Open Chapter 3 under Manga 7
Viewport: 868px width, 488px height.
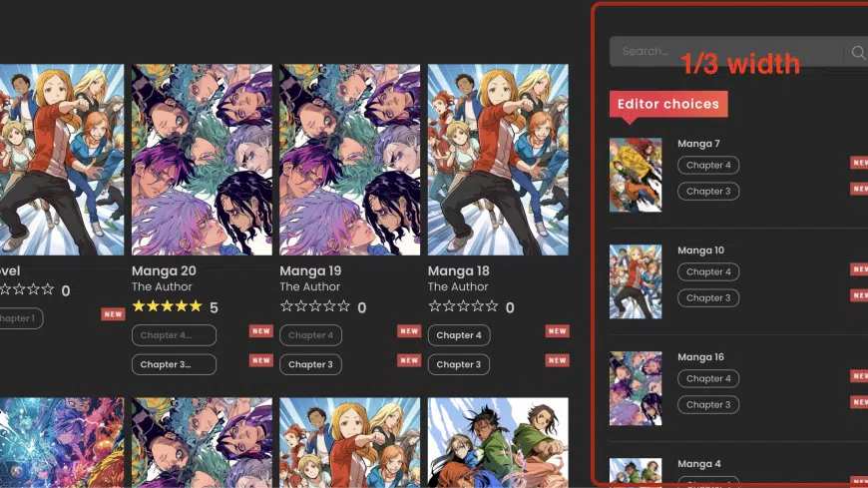point(708,191)
